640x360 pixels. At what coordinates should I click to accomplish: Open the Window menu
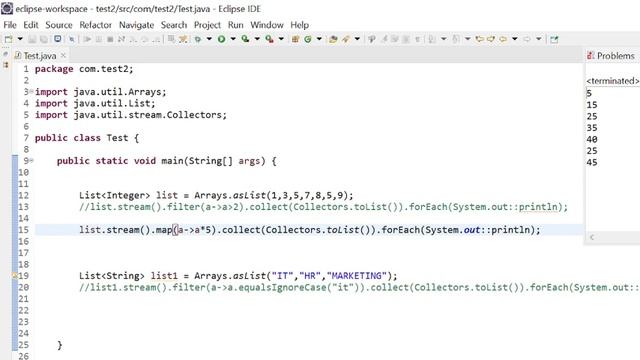pyautogui.click(x=267, y=25)
